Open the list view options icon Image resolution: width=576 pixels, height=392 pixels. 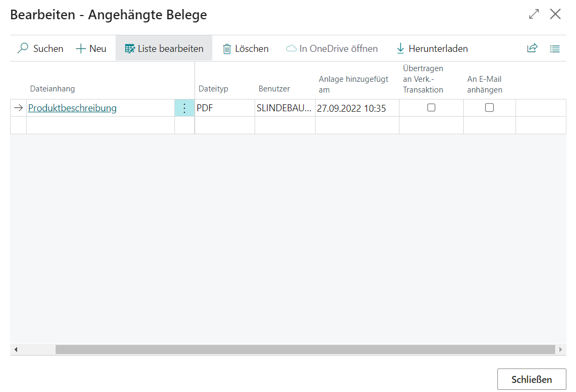[555, 49]
